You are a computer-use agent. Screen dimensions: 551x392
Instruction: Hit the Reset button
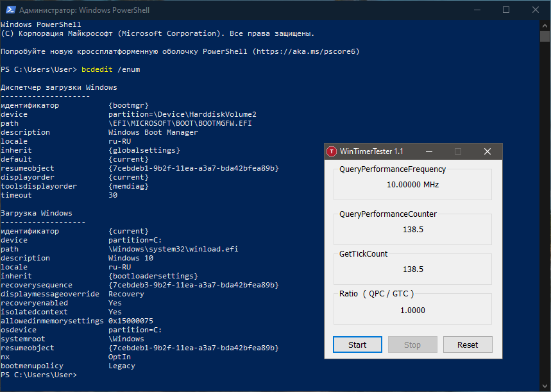[468, 345]
